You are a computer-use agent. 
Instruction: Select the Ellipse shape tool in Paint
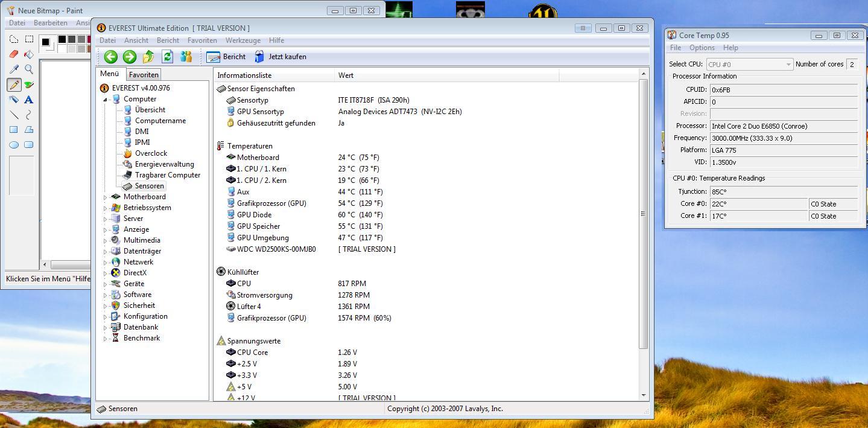pyautogui.click(x=14, y=145)
